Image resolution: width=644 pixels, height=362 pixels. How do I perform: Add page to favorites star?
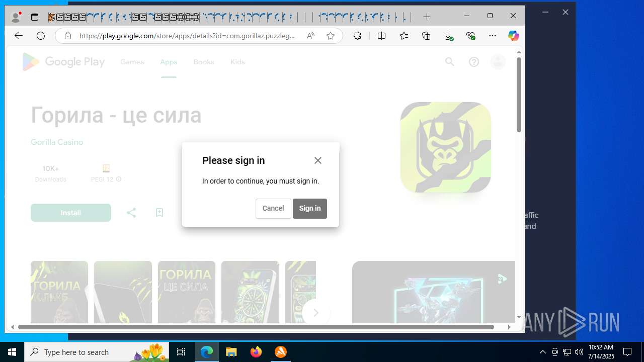click(331, 36)
